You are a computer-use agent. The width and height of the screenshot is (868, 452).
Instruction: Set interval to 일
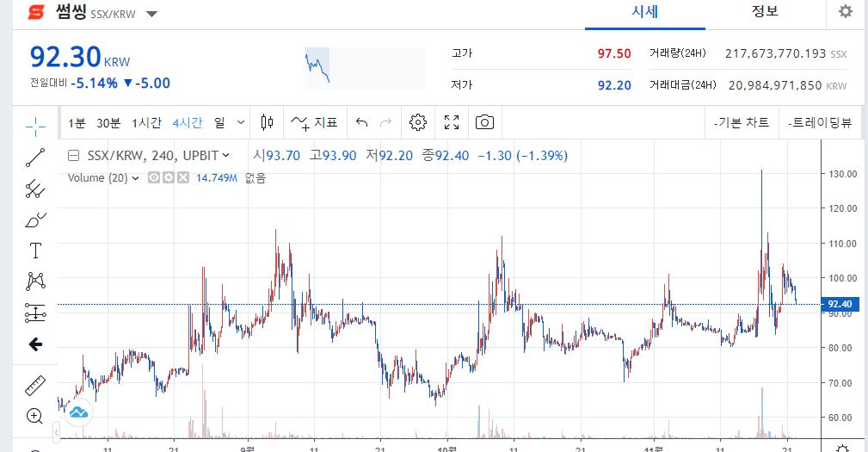pyautogui.click(x=219, y=123)
